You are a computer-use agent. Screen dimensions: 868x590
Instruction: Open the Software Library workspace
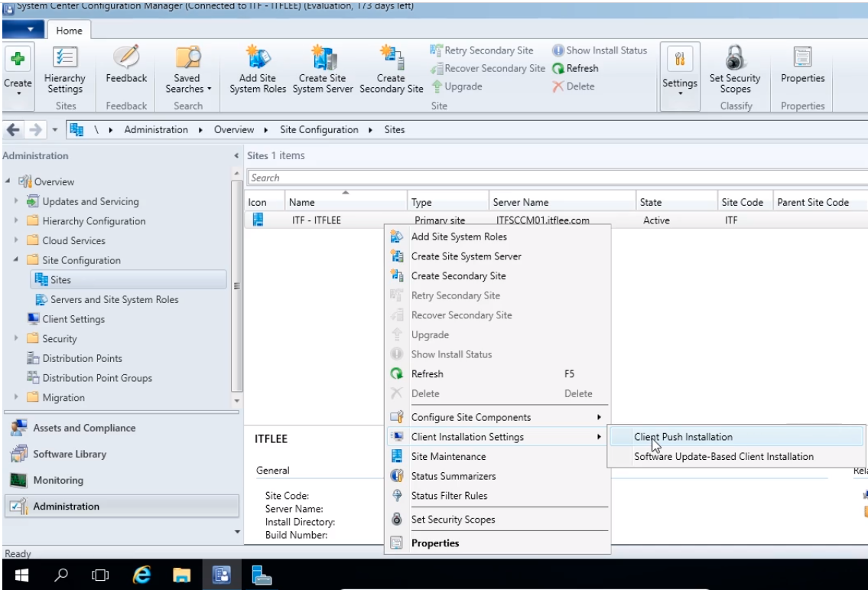[x=70, y=455]
